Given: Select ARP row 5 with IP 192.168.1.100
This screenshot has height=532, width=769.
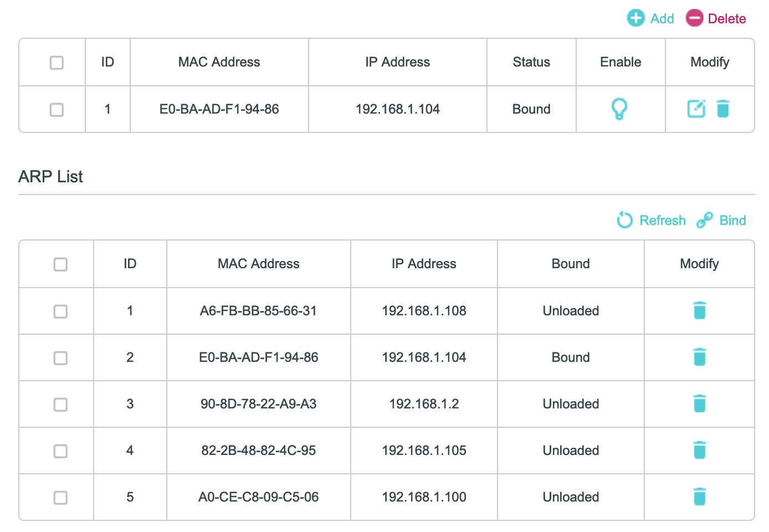Looking at the screenshot, I should pyautogui.click(x=60, y=498).
